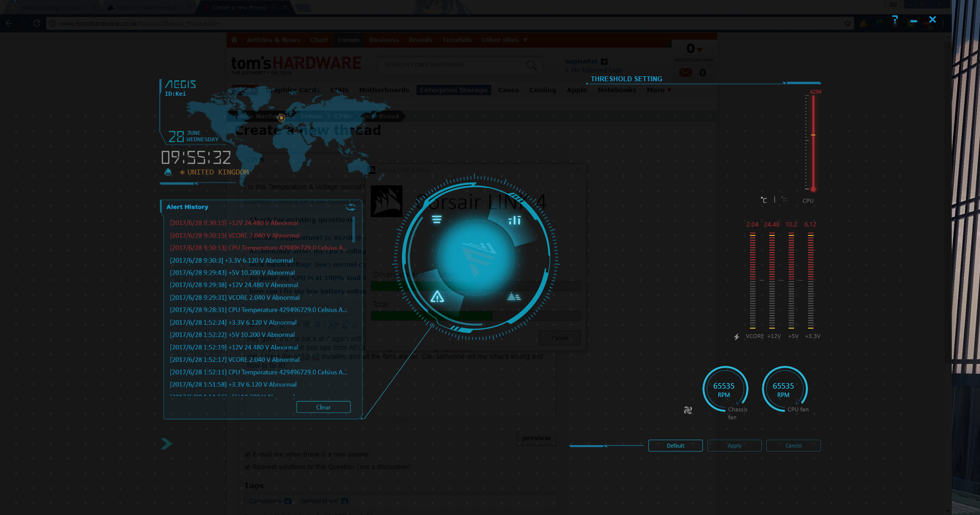Click the orange location marker on the world map
This screenshot has height=515, width=980.
click(281, 117)
